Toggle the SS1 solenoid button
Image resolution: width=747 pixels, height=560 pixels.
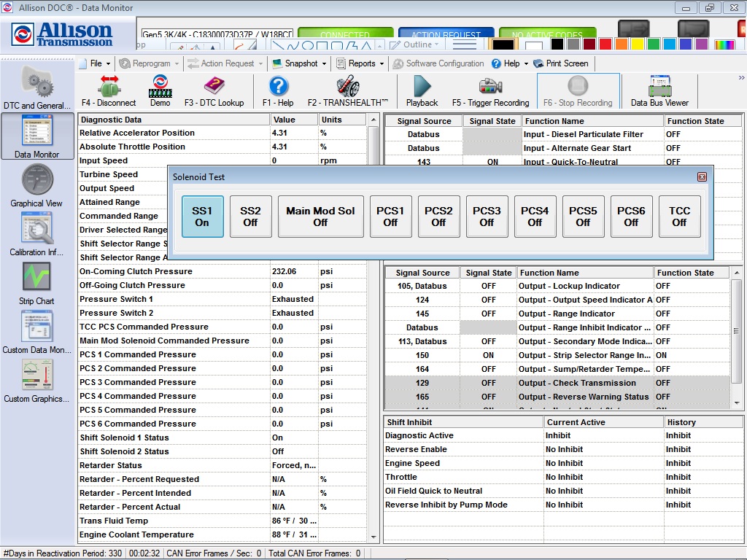coord(202,216)
